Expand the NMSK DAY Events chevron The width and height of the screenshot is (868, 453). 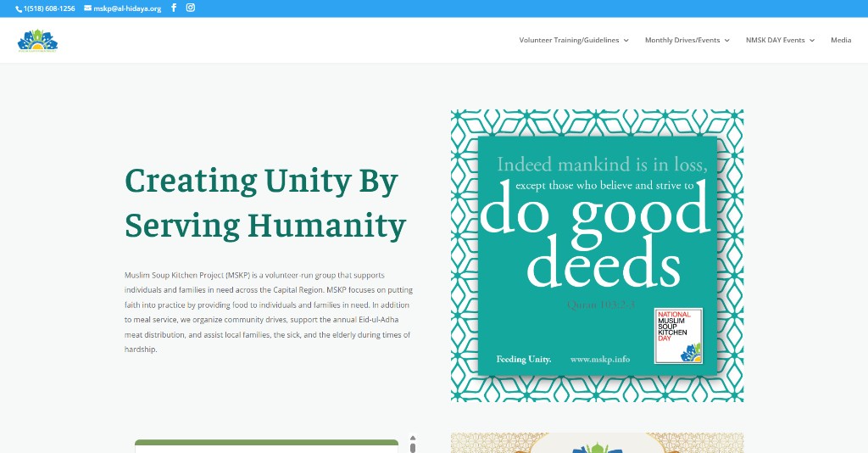pos(812,41)
